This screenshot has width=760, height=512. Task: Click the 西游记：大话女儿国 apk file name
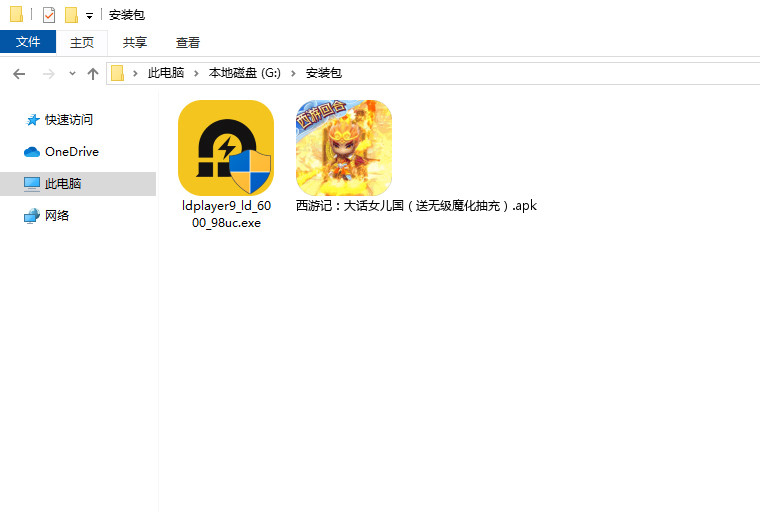416,206
